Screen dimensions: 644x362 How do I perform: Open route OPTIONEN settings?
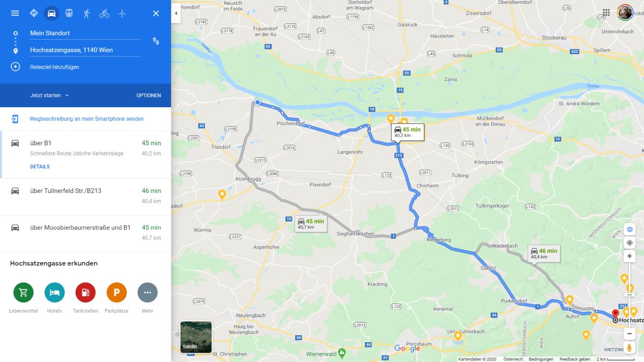click(x=149, y=95)
